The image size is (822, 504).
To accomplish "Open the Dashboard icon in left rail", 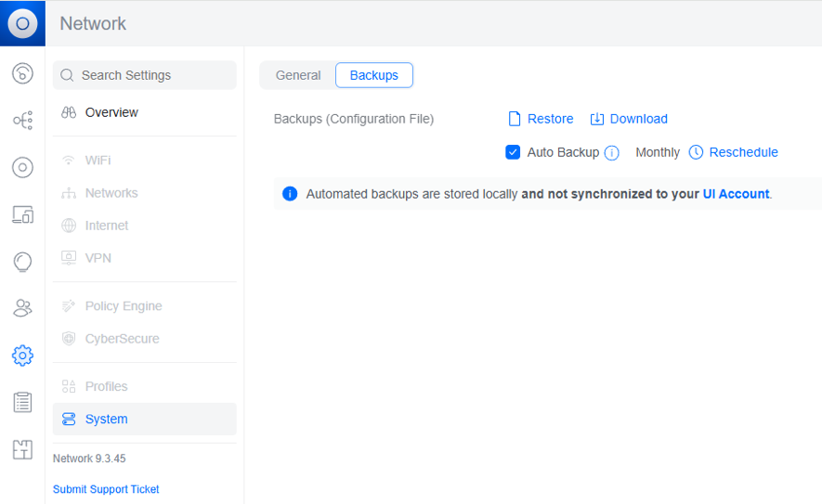I will (22, 74).
